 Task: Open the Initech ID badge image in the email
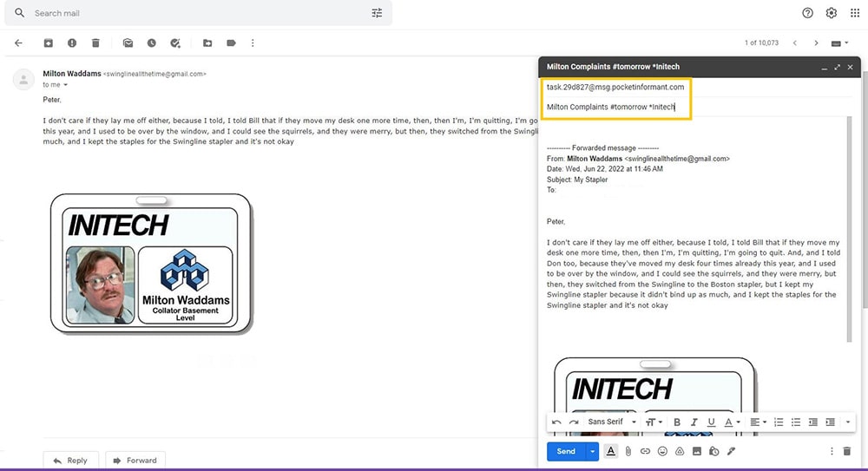point(151,264)
